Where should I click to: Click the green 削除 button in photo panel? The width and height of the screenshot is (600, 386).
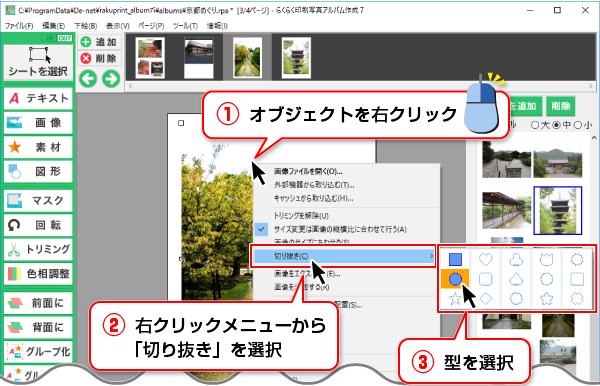click(x=561, y=106)
